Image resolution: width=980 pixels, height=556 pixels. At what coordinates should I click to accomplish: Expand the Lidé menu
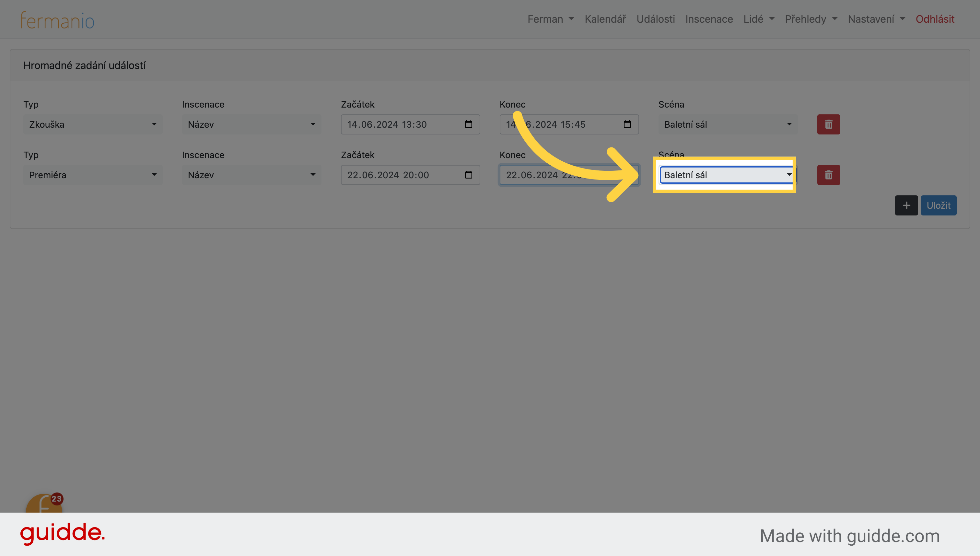point(758,19)
